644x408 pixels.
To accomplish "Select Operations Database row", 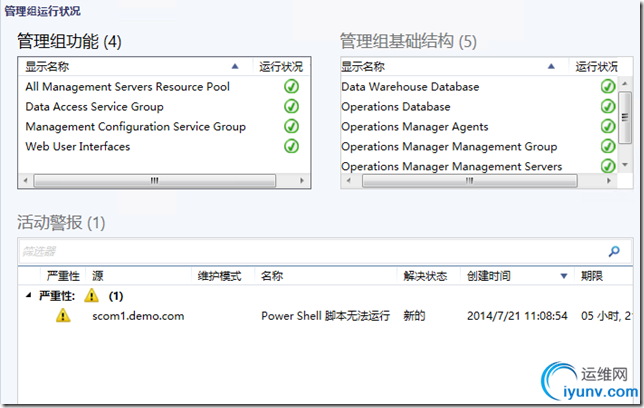I will tap(479, 106).
